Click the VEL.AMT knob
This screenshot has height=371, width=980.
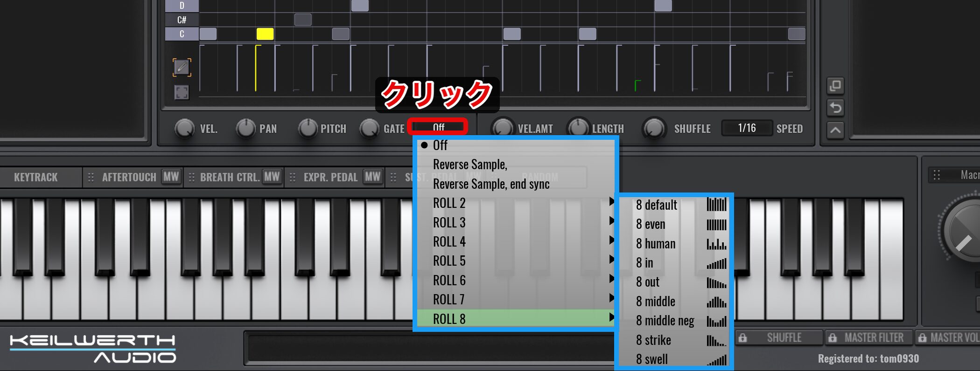[503, 128]
